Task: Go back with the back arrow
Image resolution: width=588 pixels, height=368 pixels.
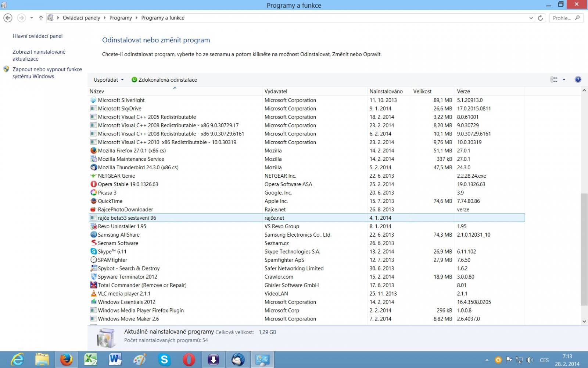Action: (x=8, y=18)
